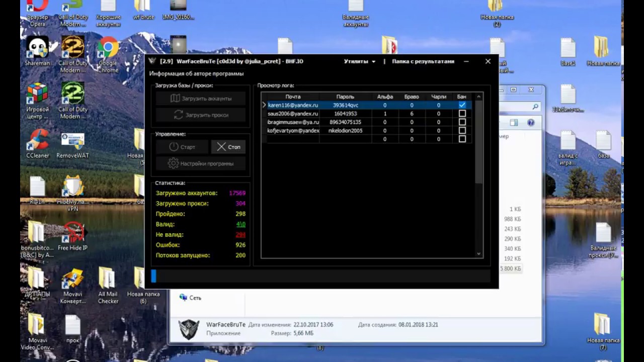Click the log table vertical scrollbar thumb
The image size is (644, 362).
pyautogui.click(x=478, y=142)
